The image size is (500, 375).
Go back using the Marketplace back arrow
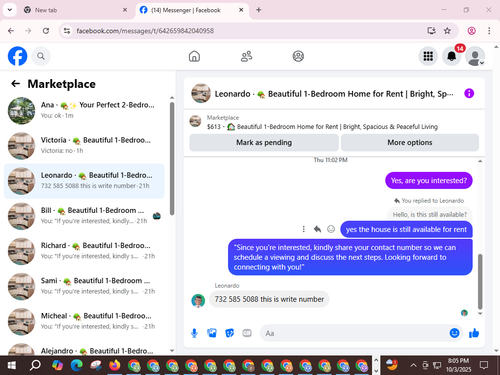(x=16, y=84)
